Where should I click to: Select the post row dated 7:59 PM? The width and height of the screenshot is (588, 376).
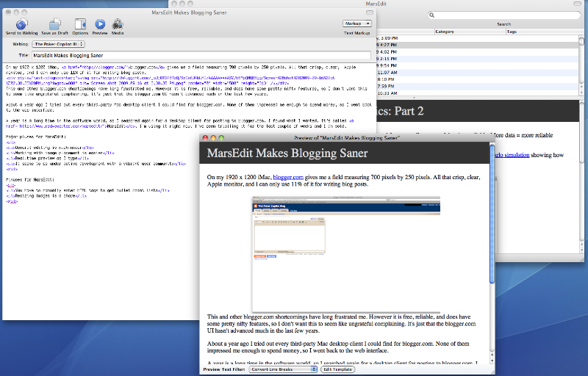(x=477, y=87)
